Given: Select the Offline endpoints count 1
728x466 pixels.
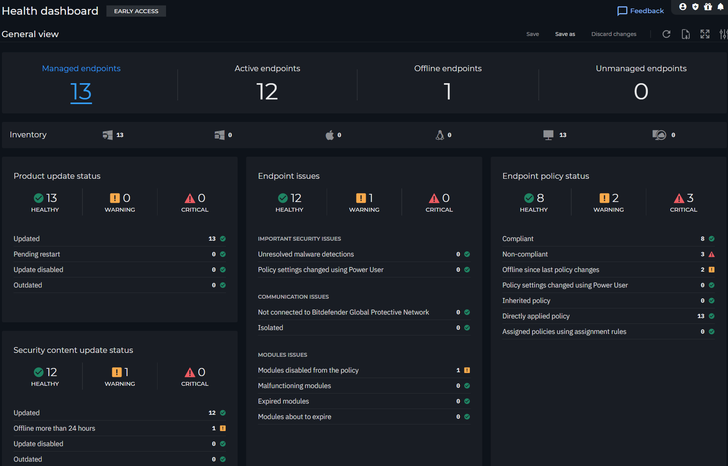Looking at the screenshot, I should coord(448,91).
